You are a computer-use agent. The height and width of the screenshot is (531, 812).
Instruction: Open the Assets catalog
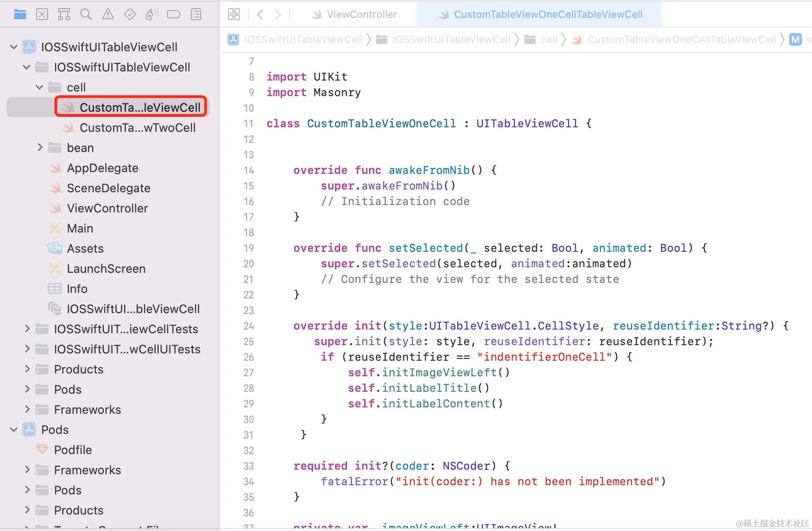point(85,249)
